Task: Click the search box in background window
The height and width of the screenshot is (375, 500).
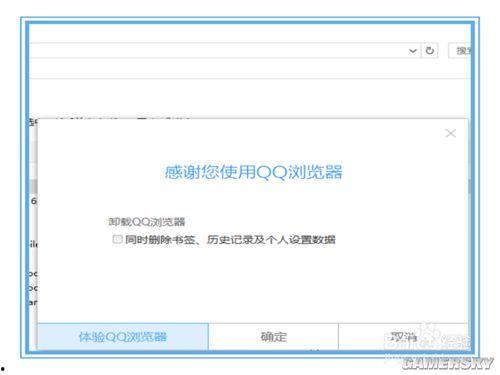Action: point(460,51)
